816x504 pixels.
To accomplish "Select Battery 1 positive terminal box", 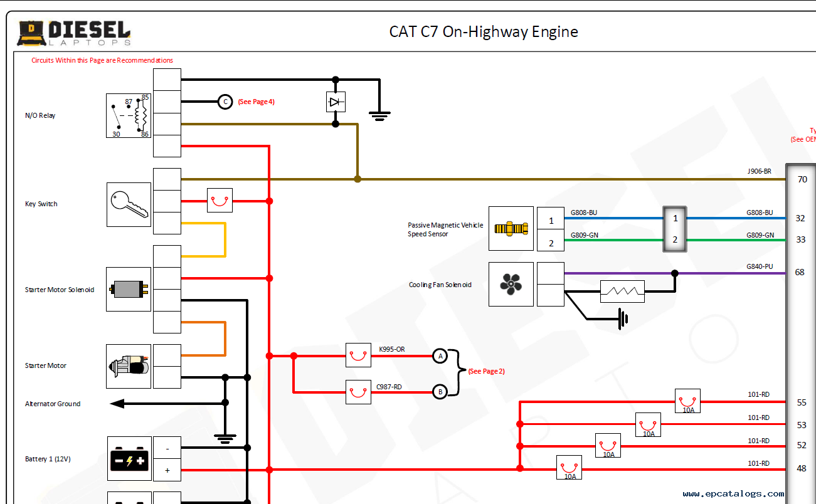I will coord(167,470).
